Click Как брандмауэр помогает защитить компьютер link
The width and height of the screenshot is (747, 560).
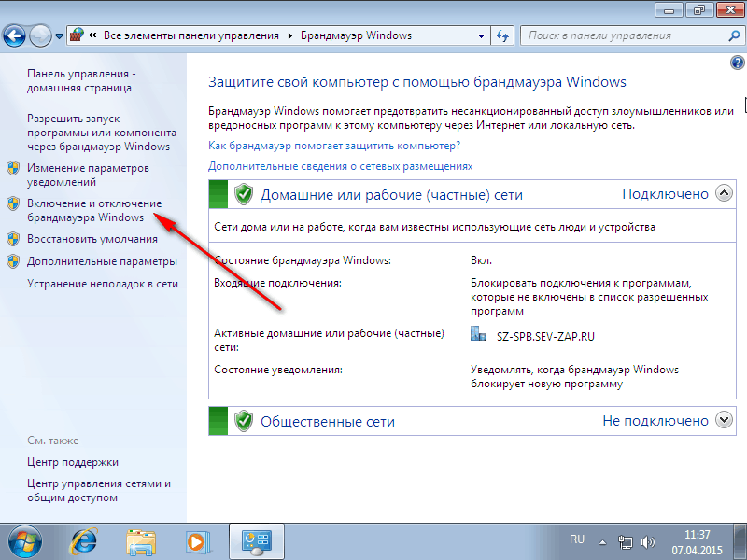[x=334, y=146]
